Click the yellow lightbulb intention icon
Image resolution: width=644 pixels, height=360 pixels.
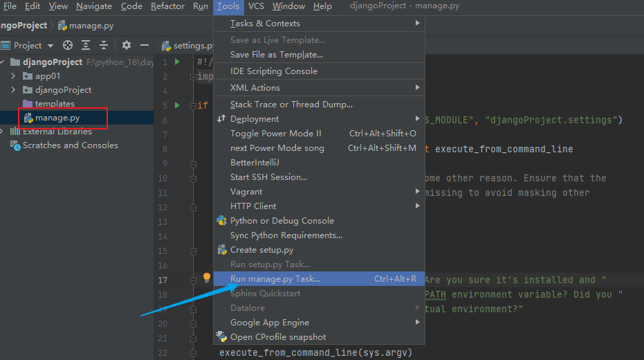(207, 278)
